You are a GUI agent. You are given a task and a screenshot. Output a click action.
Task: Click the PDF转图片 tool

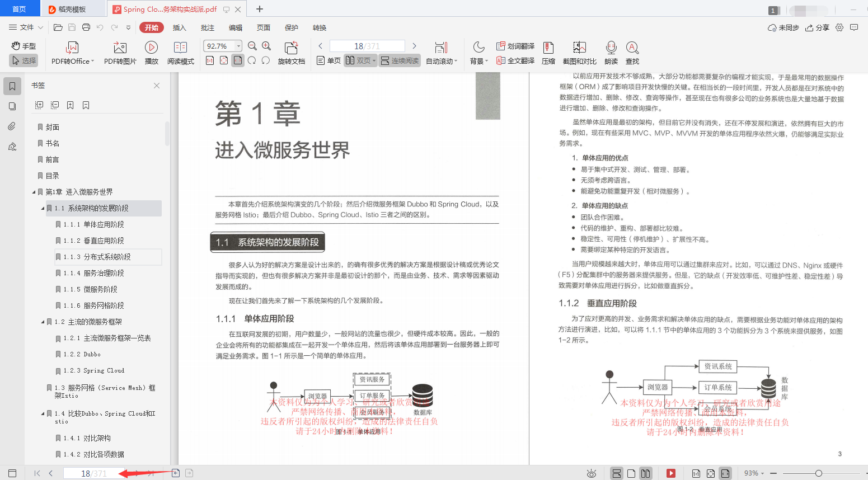coord(120,53)
